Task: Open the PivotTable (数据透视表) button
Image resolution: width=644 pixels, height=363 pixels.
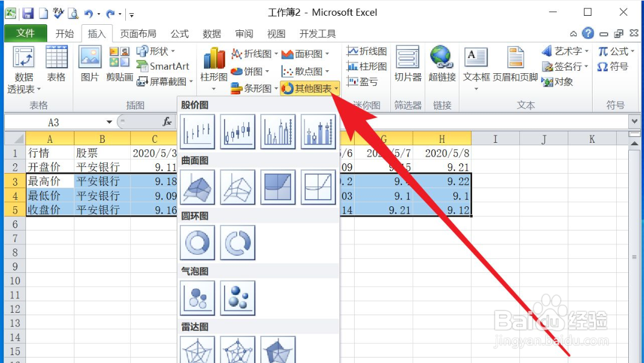Action: point(24,70)
